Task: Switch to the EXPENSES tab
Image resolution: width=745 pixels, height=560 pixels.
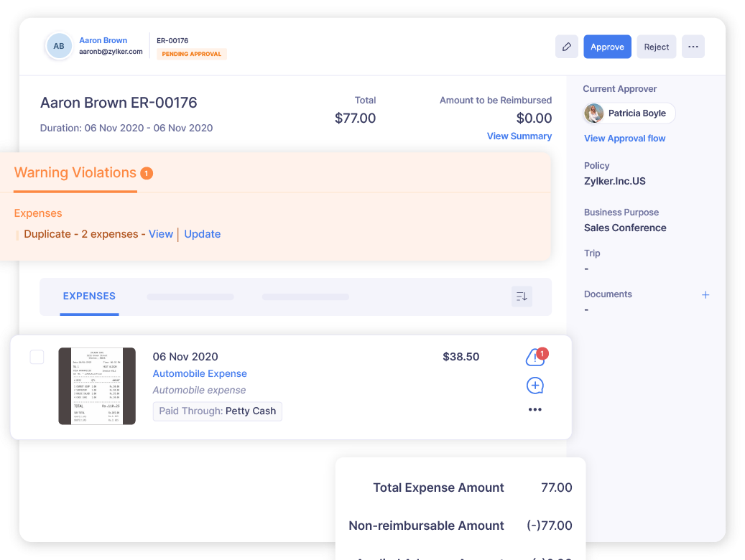Action: (x=89, y=297)
